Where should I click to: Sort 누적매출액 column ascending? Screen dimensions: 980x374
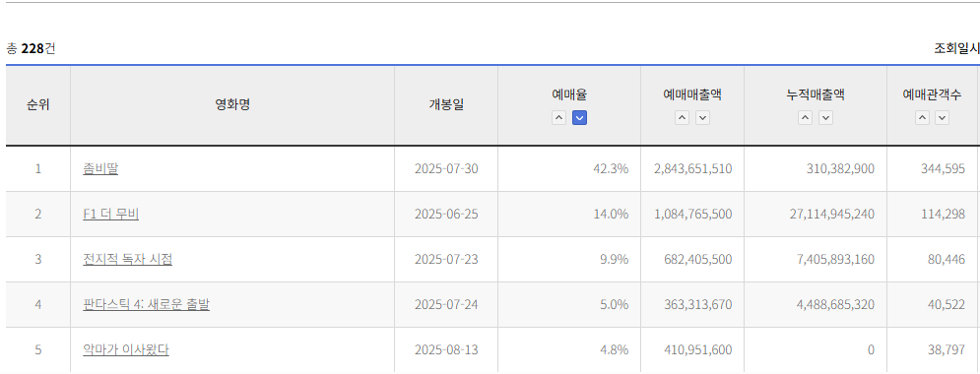click(x=805, y=117)
